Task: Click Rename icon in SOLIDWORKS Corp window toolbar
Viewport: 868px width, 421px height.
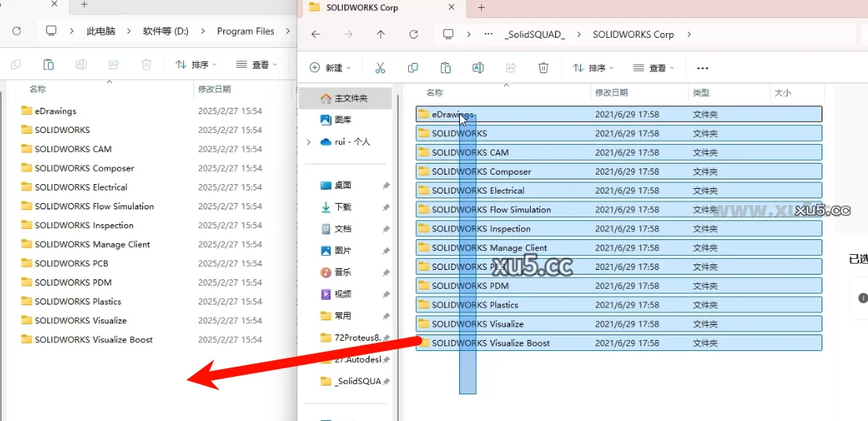Action: click(477, 68)
